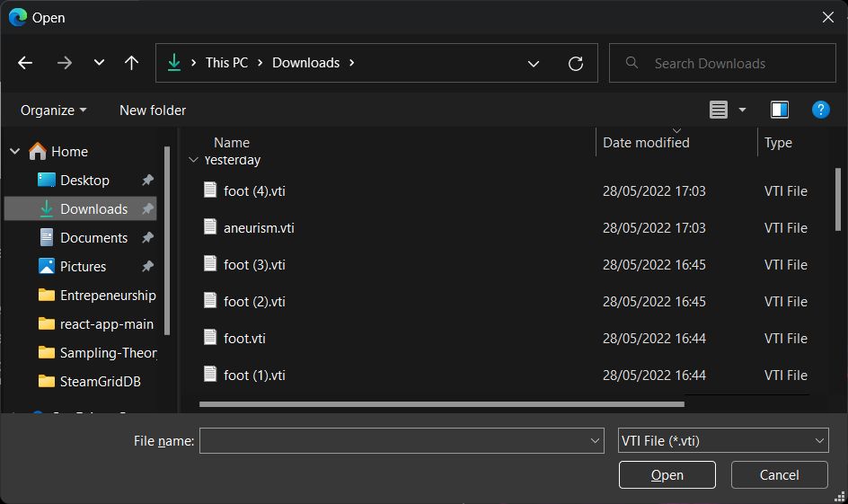Click the Cancel button
This screenshot has width=848, height=504.
tap(780, 474)
